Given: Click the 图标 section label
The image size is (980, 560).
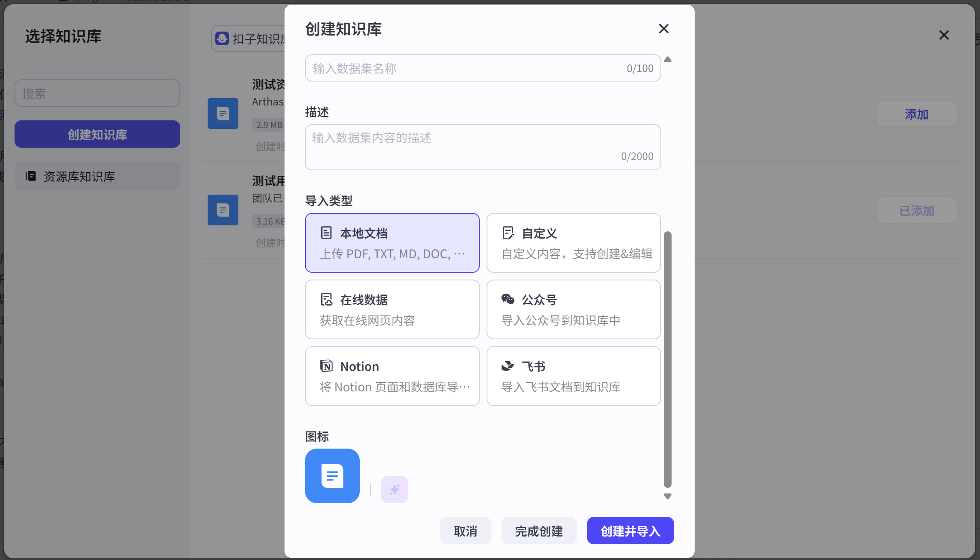Looking at the screenshot, I should [x=317, y=436].
